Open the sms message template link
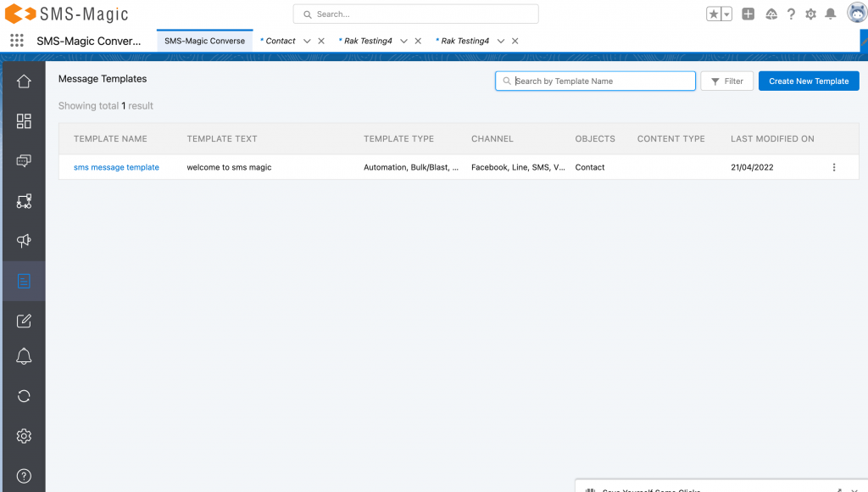This screenshot has height=492, width=868. point(116,167)
